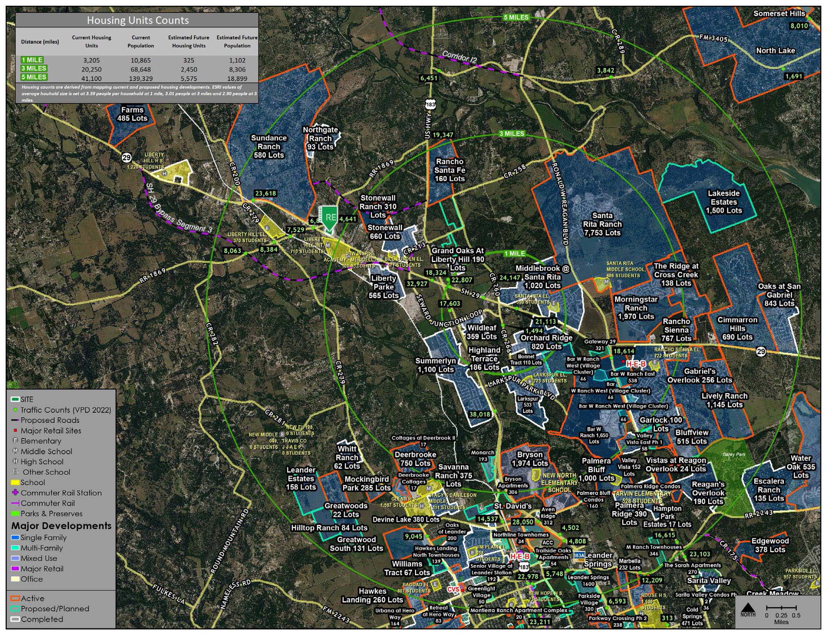Click the Commuter Rail Station legend symbol

pyautogui.click(x=15, y=493)
